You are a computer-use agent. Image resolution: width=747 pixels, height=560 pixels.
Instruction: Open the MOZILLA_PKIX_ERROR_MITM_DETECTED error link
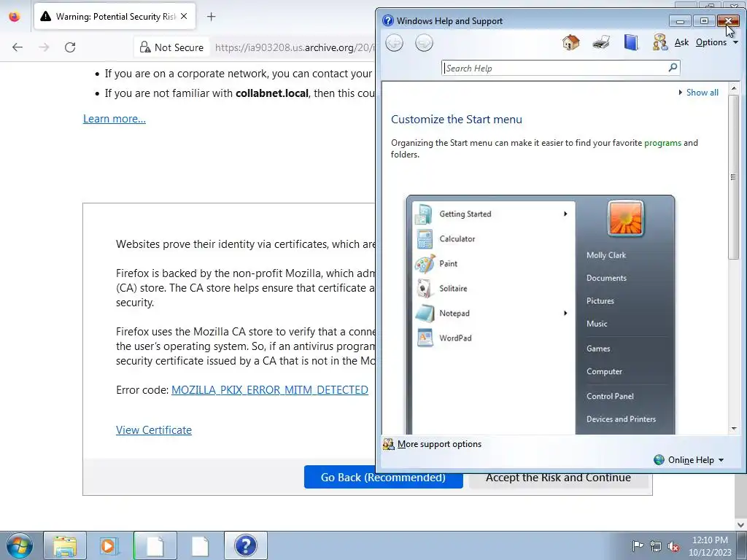pyautogui.click(x=270, y=390)
